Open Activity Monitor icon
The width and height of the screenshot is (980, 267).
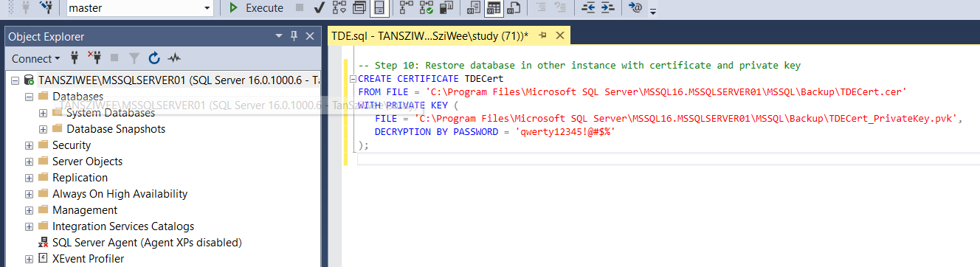174,58
